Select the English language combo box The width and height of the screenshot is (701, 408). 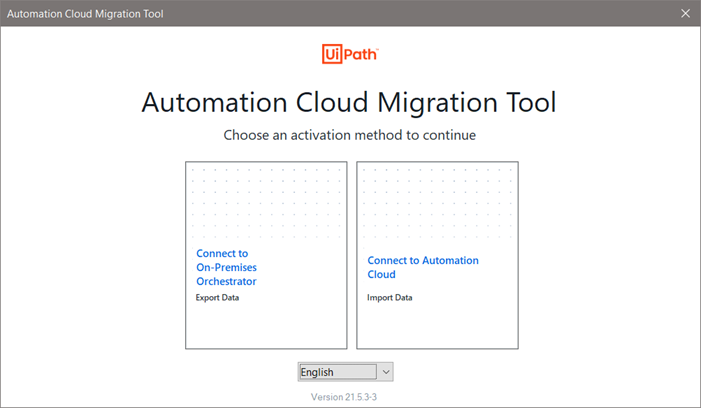click(x=346, y=372)
